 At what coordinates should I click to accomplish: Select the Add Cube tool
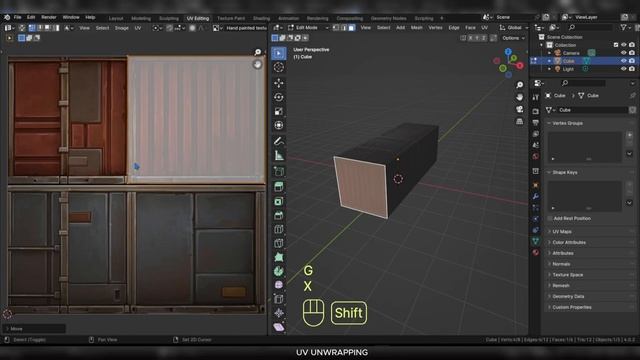coord(279,171)
